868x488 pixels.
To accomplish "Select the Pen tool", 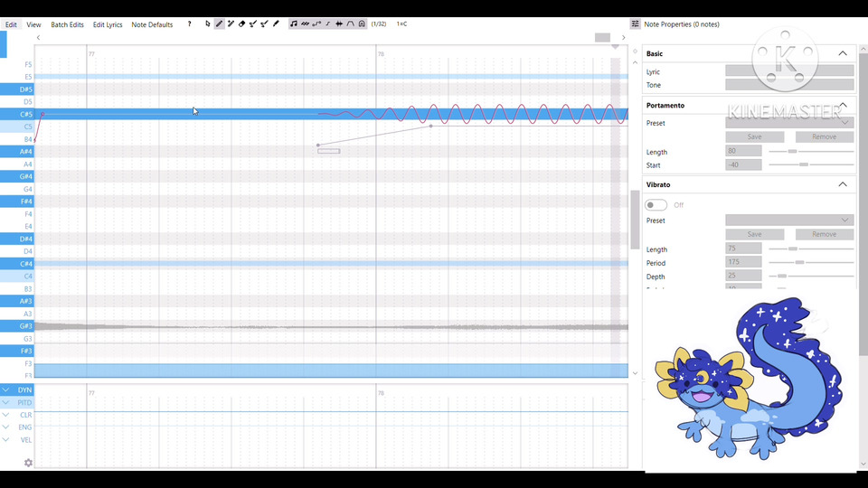I will [219, 23].
